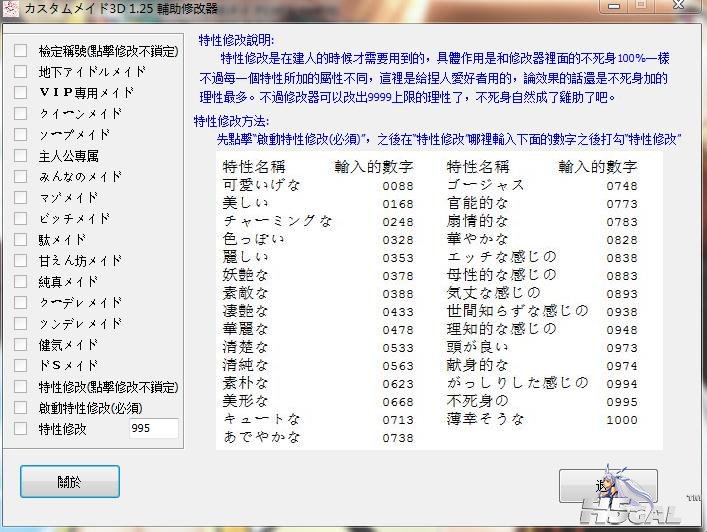The image size is (707, 532).
Task: Select the 素敵な trait name
Action: (245, 293)
